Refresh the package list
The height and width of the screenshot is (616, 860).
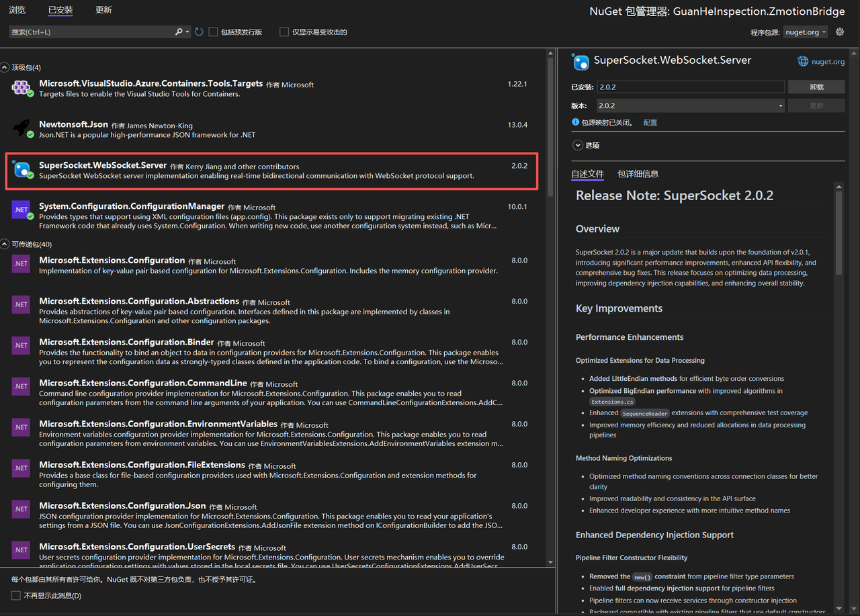pos(199,32)
